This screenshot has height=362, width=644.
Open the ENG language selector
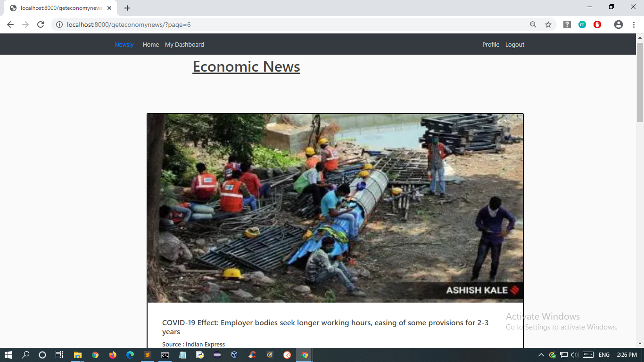pyautogui.click(x=604, y=355)
